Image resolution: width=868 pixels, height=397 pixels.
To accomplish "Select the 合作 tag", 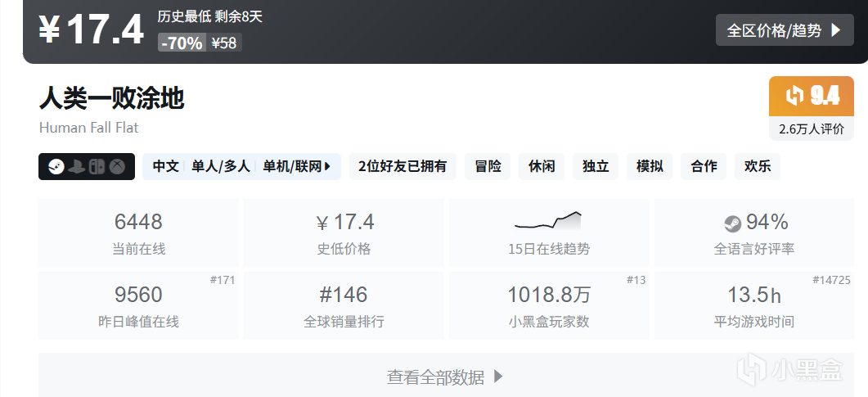I will (x=704, y=167).
